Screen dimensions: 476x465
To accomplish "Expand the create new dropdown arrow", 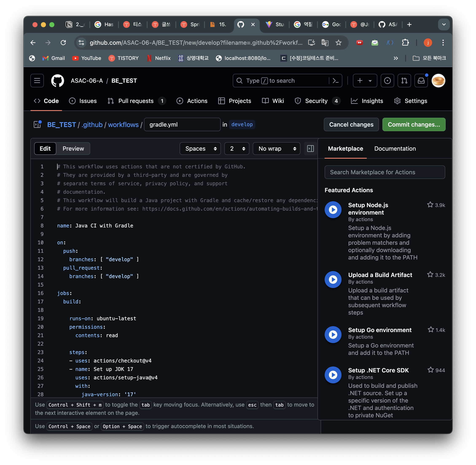I will click(x=370, y=81).
